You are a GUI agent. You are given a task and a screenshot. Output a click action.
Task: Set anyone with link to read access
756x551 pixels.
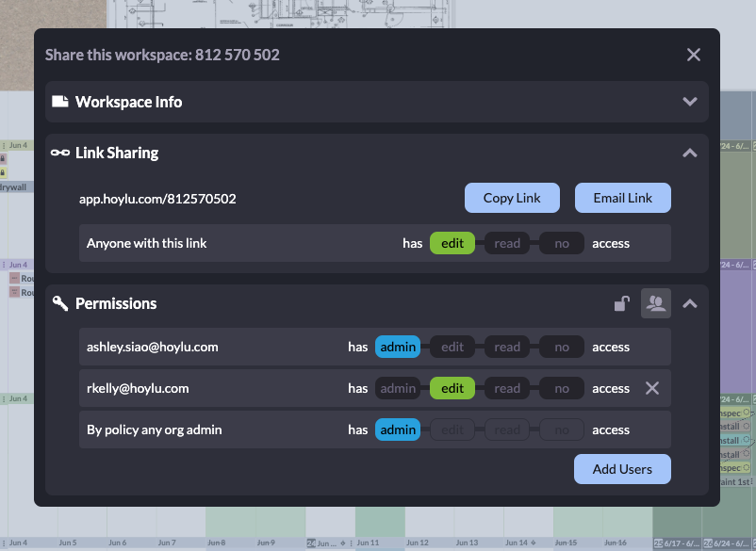coord(507,243)
